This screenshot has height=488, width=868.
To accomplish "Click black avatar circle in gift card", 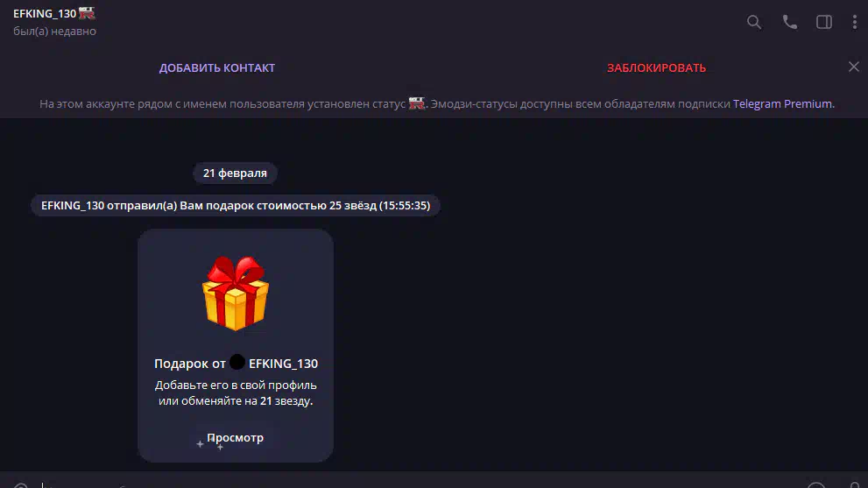I will click(237, 362).
